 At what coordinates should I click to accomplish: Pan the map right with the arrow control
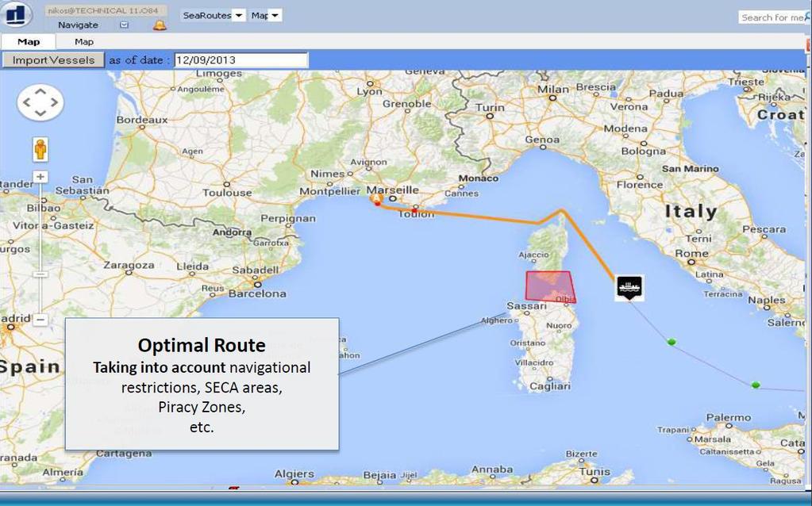click(55, 102)
